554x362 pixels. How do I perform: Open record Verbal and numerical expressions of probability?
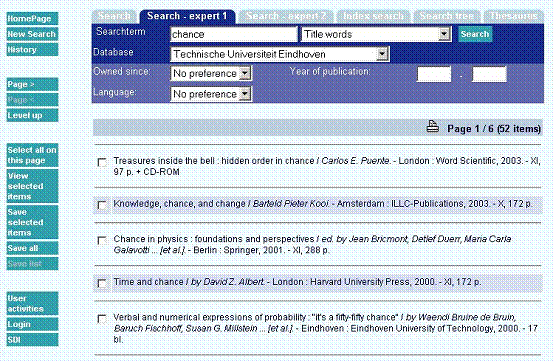325,328
